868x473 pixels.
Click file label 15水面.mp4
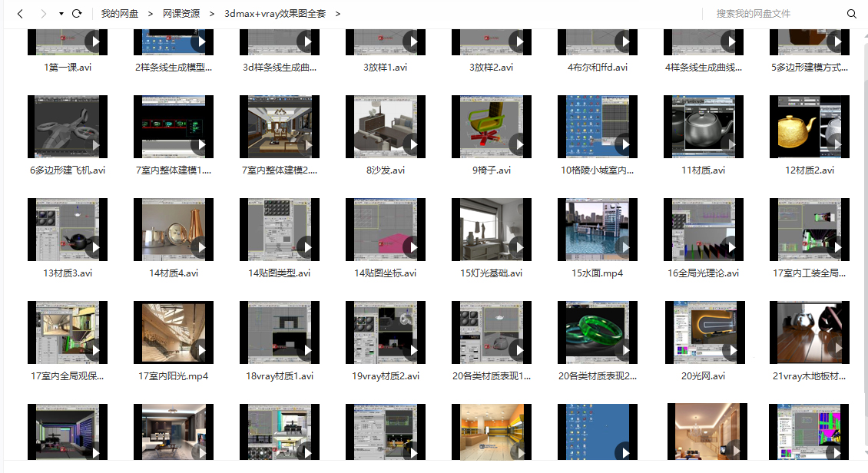598,273
